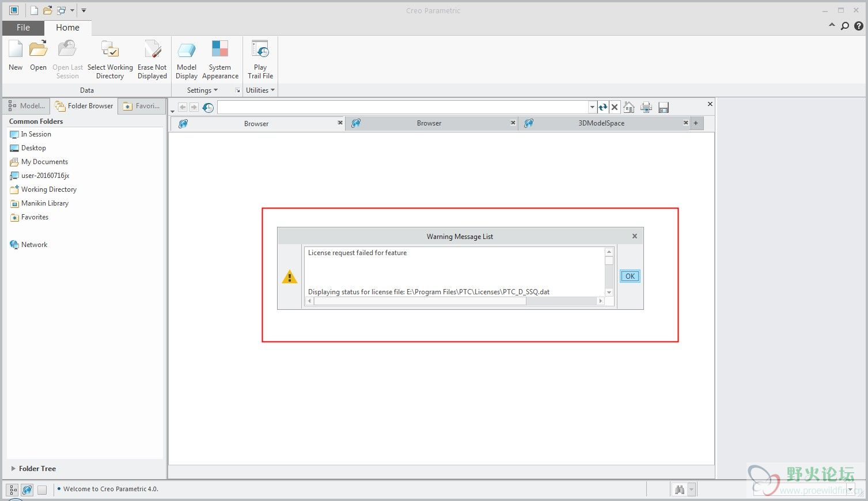This screenshot has height=501, width=868.
Task: Select Favorites in Common Folders
Action: pos(29,217)
